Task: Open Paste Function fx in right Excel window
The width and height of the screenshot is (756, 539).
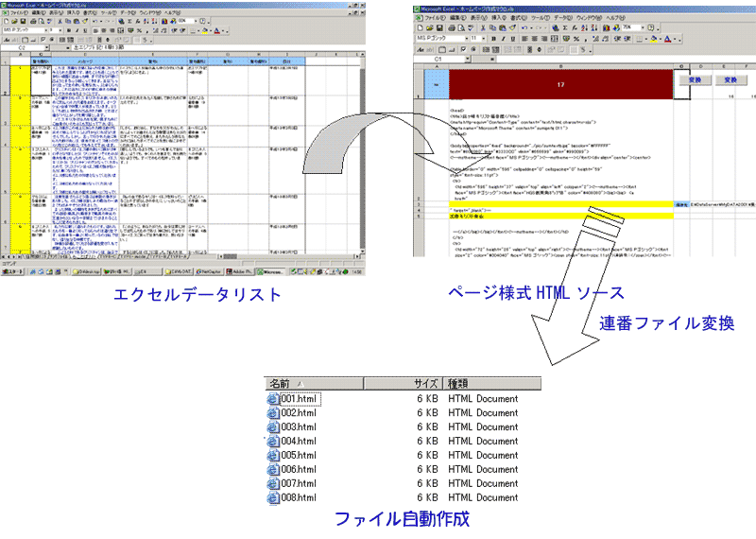Action: (x=575, y=27)
